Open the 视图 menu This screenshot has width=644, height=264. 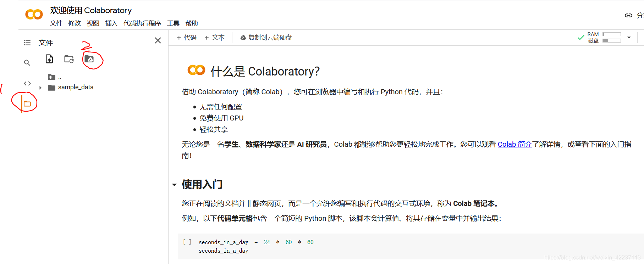tap(93, 23)
